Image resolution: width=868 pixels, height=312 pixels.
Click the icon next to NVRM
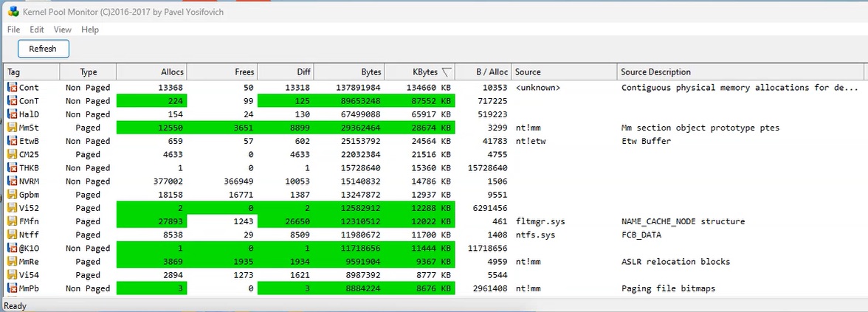12,181
